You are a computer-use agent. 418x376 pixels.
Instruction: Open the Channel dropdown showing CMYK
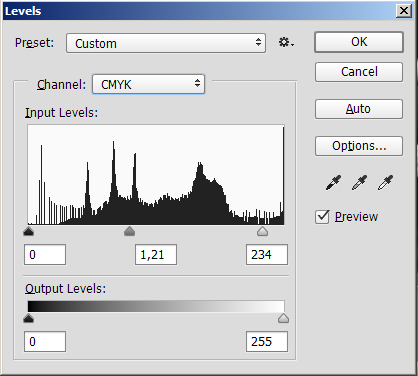click(148, 84)
